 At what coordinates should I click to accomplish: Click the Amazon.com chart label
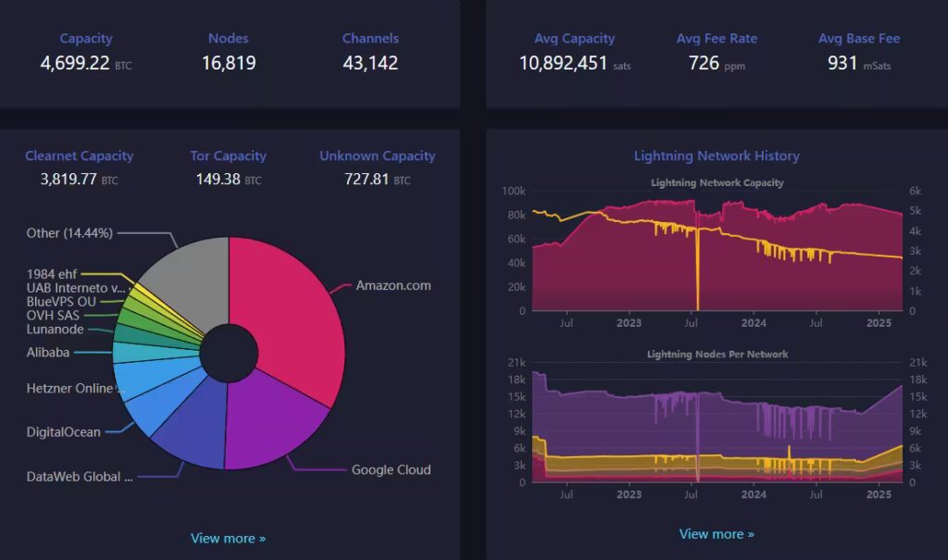(393, 285)
